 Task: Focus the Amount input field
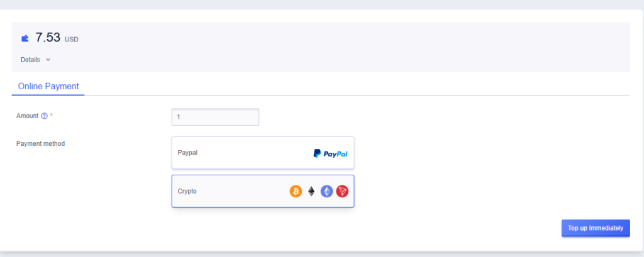click(215, 117)
